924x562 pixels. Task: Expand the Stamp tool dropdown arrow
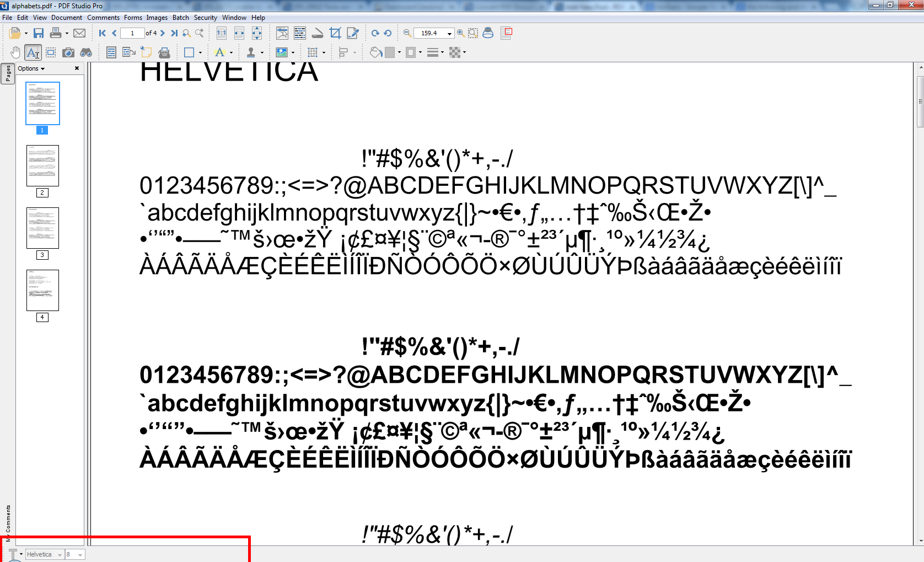click(262, 53)
